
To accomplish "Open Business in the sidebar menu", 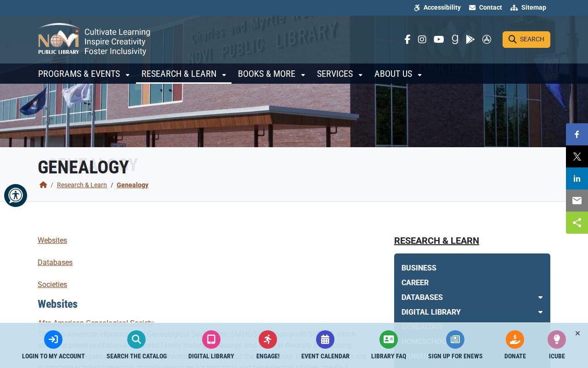I will 419,268.
